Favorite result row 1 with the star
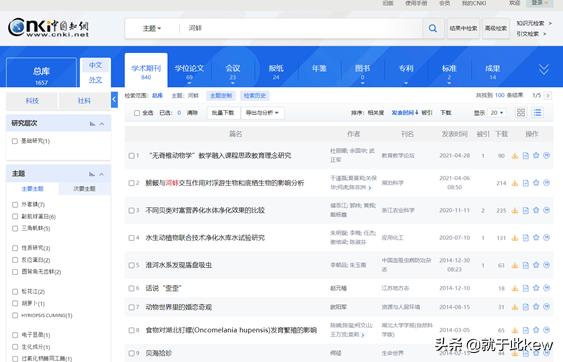This screenshot has height=362, width=563. [536, 155]
